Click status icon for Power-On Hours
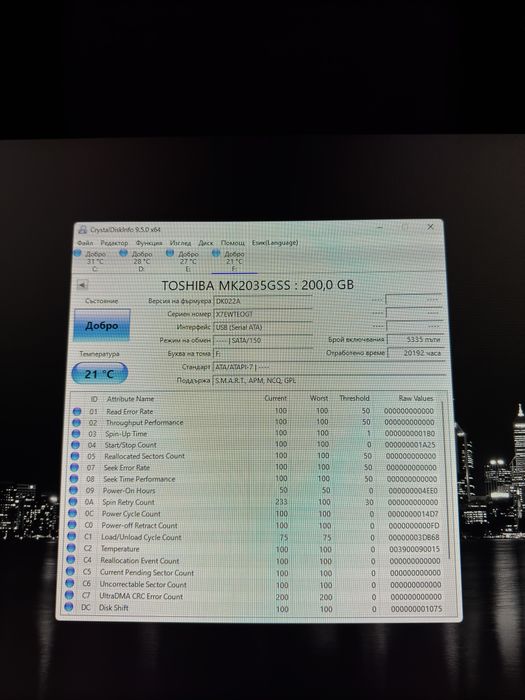This screenshot has height=700, width=525. [74, 491]
